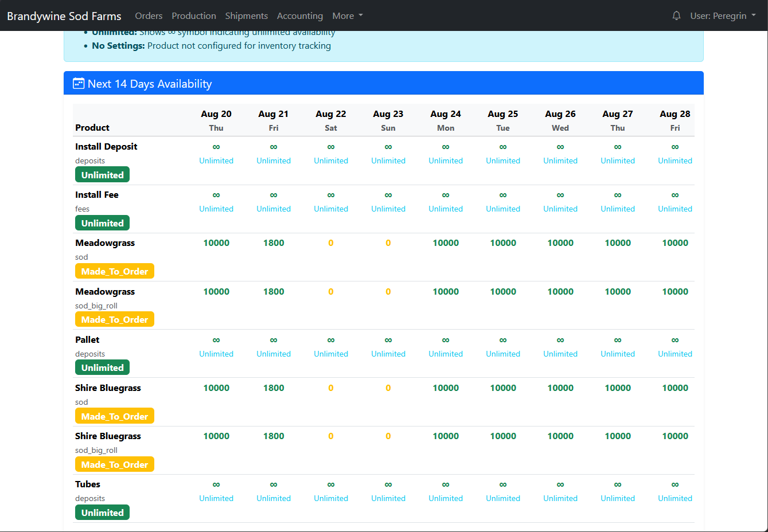This screenshot has width=768, height=532.
Task: Click the No Settings legend entry
Action: click(x=211, y=46)
